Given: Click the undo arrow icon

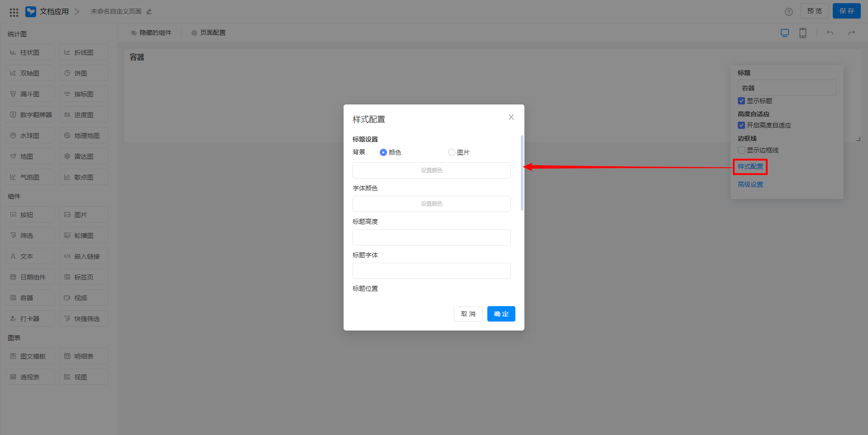Looking at the screenshot, I should [x=830, y=33].
